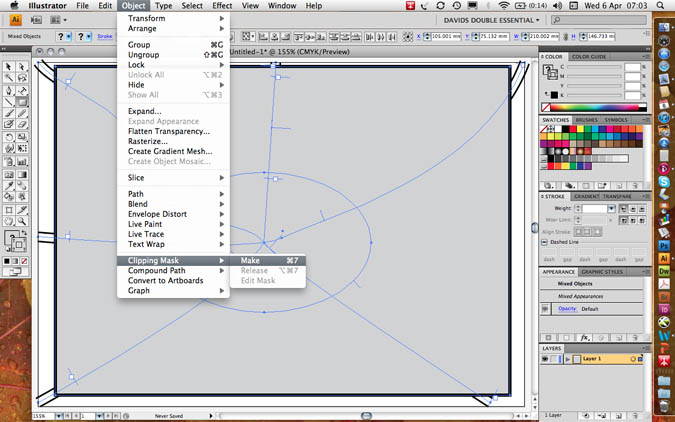Click the Spotlight magnifier icon
Screen dimensions: 675x422
tap(664, 6)
